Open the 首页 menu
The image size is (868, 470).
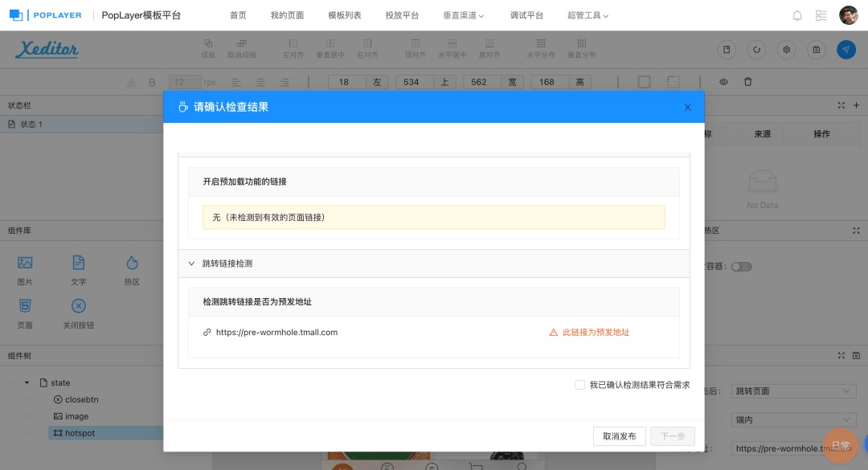[x=238, y=15]
